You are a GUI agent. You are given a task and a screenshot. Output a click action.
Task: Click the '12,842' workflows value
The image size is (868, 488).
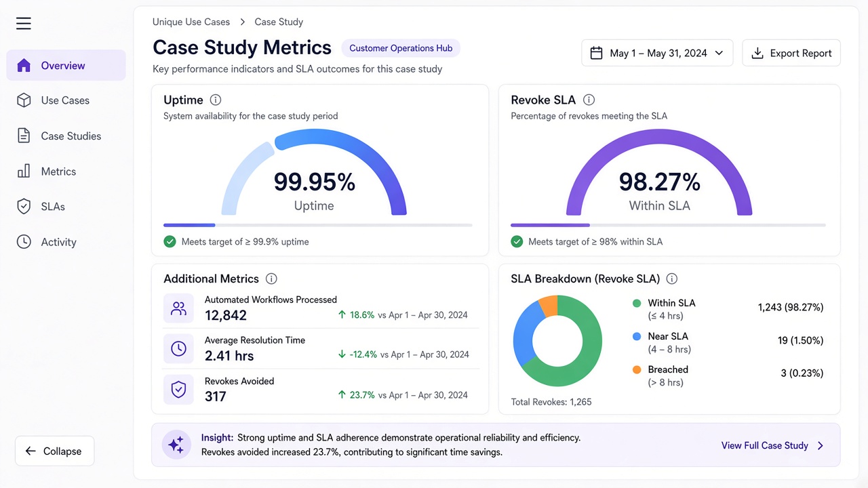[x=226, y=315]
